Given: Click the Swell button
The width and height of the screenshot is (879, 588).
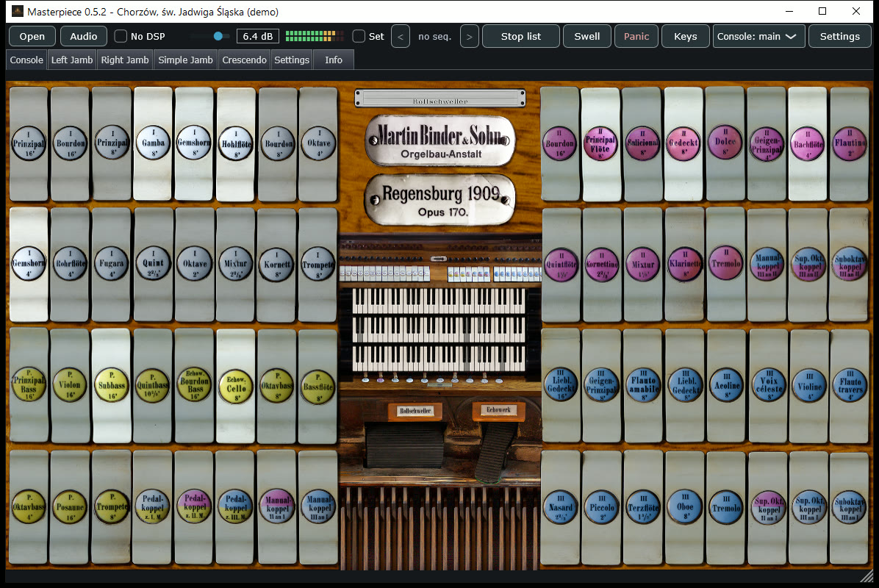Looking at the screenshot, I should coord(587,37).
